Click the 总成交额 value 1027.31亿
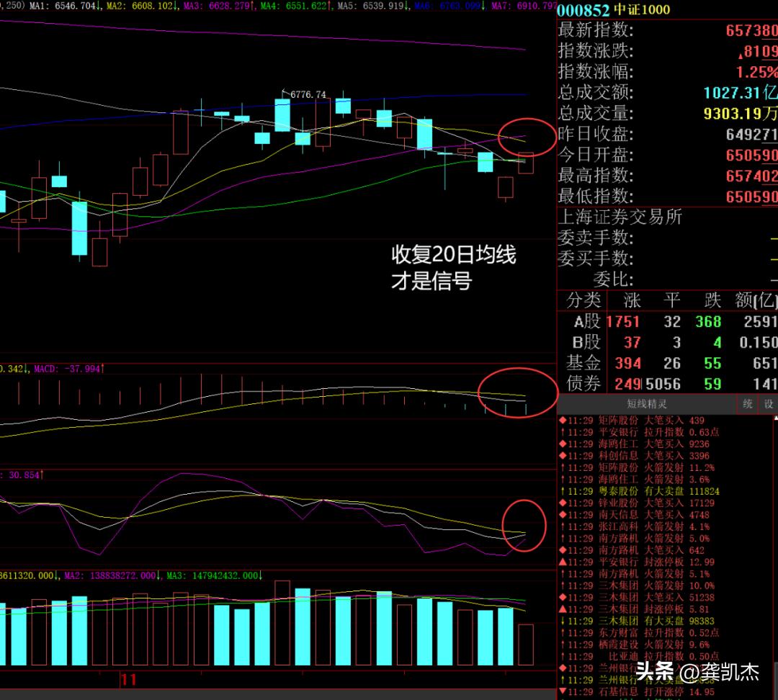Image resolution: width=778 pixels, height=700 pixels. 741,92
